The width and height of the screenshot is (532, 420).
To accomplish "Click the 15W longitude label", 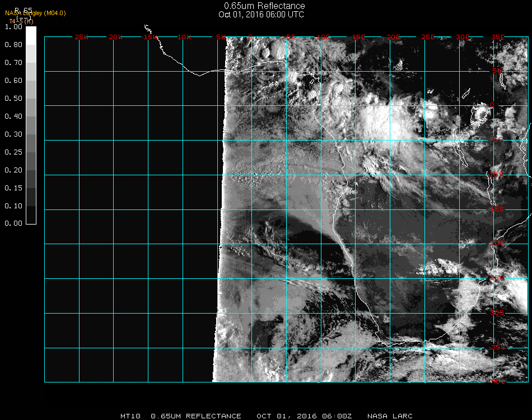I will [x=150, y=37].
